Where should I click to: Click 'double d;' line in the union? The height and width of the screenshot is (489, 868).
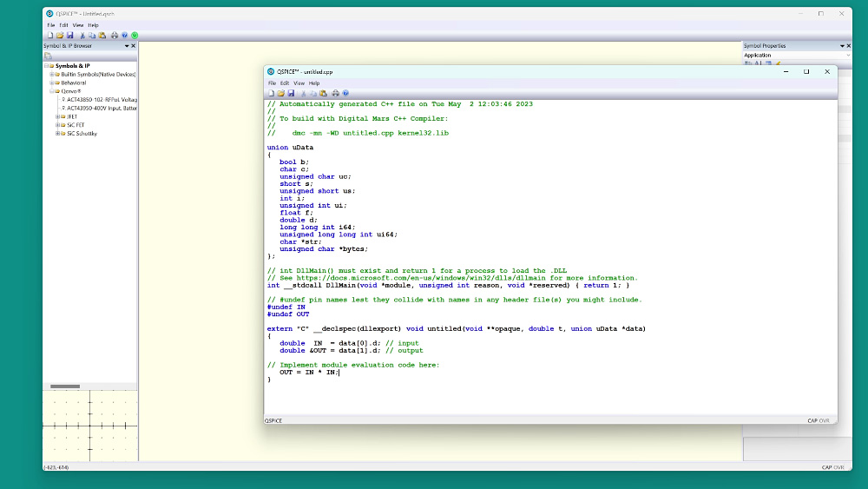(299, 220)
